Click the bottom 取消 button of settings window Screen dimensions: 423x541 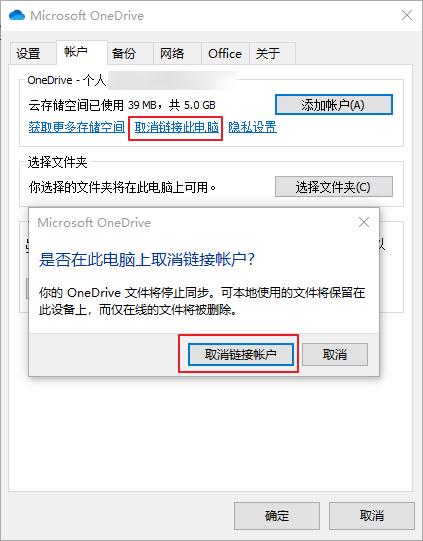(x=372, y=516)
